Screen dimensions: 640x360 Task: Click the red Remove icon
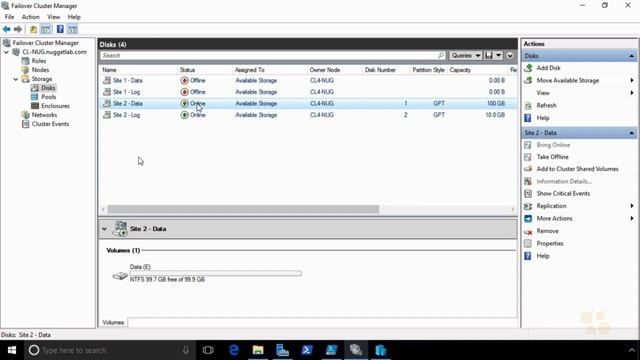pos(528,231)
